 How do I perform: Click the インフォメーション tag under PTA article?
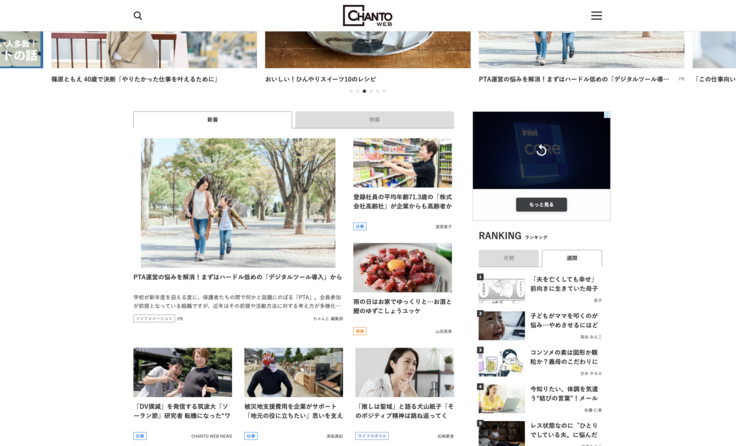pos(154,319)
